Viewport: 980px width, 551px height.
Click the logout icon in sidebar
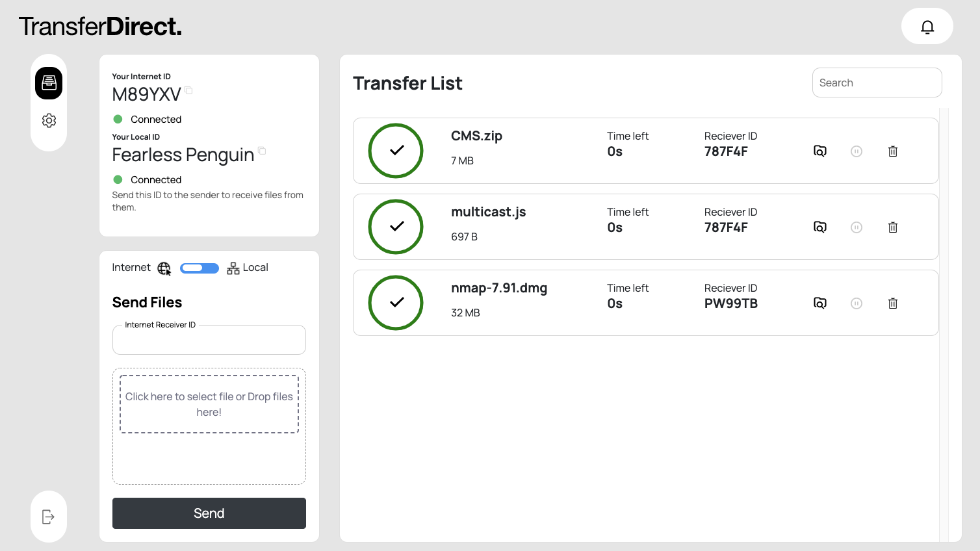tap(49, 517)
